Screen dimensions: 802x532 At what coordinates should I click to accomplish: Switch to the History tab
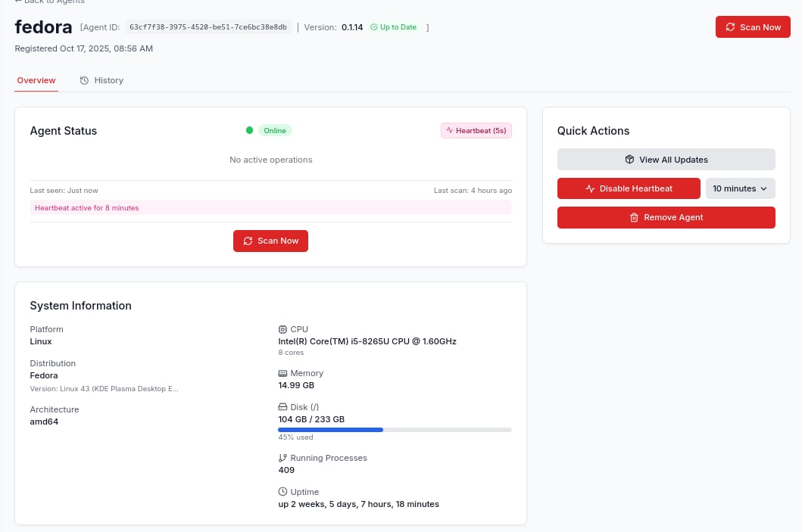(101, 80)
